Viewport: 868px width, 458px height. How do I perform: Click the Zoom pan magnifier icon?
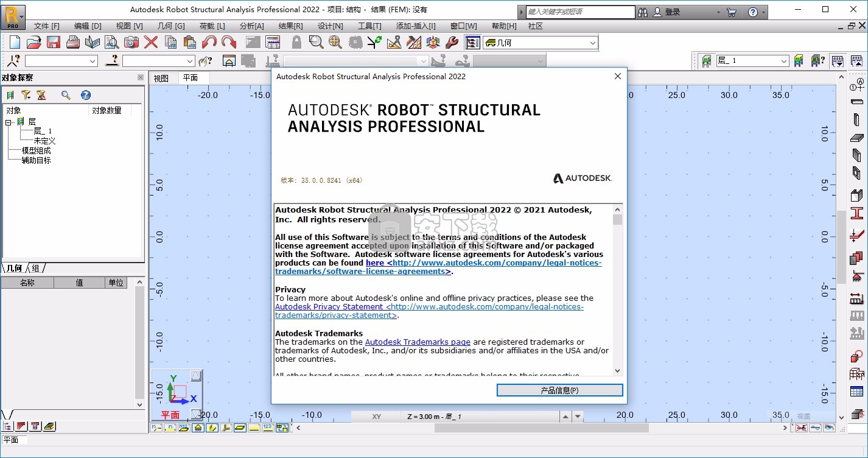click(x=335, y=42)
